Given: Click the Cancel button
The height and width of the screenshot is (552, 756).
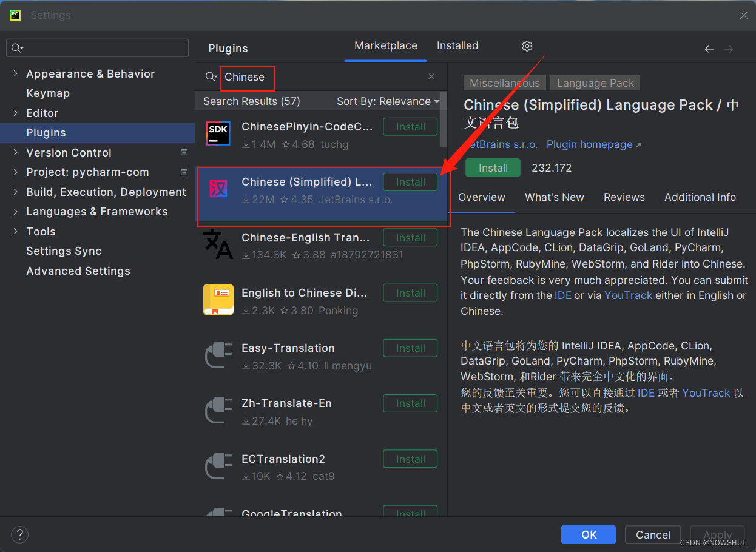Looking at the screenshot, I should pos(653,534).
